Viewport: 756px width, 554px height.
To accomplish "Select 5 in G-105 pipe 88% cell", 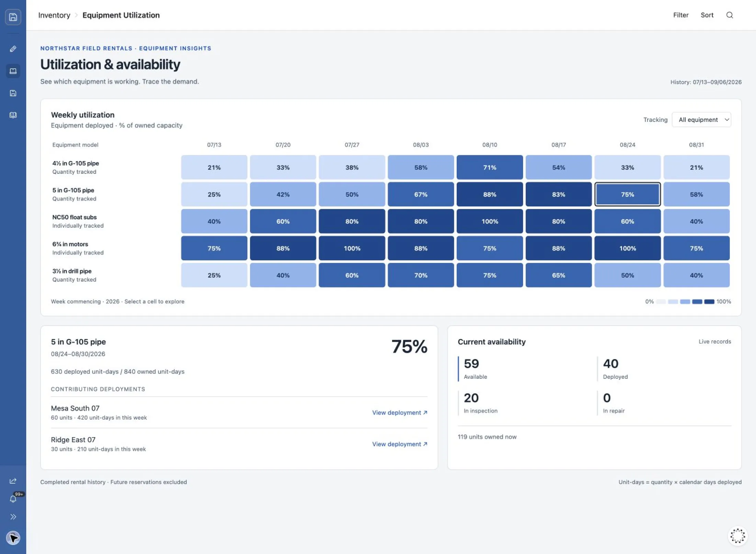I will point(490,194).
